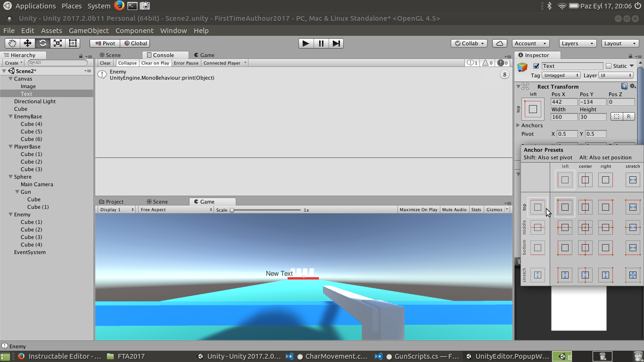The width and height of the screenshot is (644, 362).
Task: Open the Window menu
Action: [173, 31]
